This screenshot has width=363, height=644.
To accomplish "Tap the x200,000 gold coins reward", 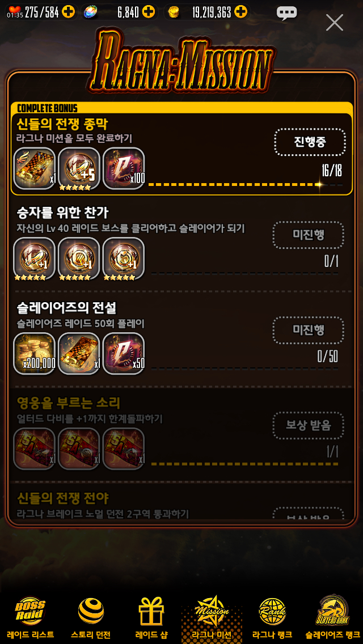I will click(x=35, y=354).
